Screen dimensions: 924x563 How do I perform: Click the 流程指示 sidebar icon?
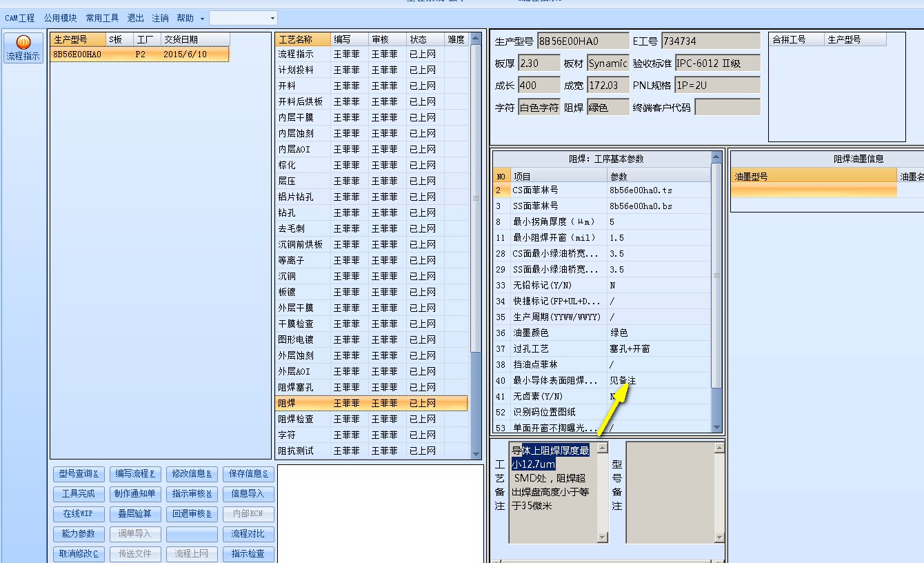tap(23, 48)
